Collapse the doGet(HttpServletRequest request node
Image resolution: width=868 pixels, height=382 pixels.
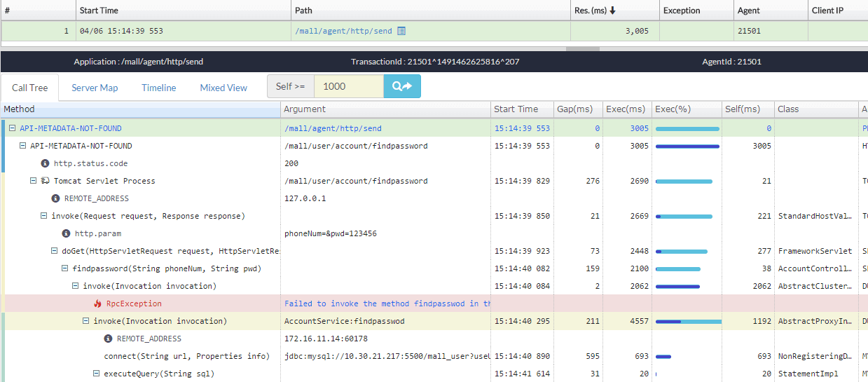pyautogui.click(x=55, y=251)
